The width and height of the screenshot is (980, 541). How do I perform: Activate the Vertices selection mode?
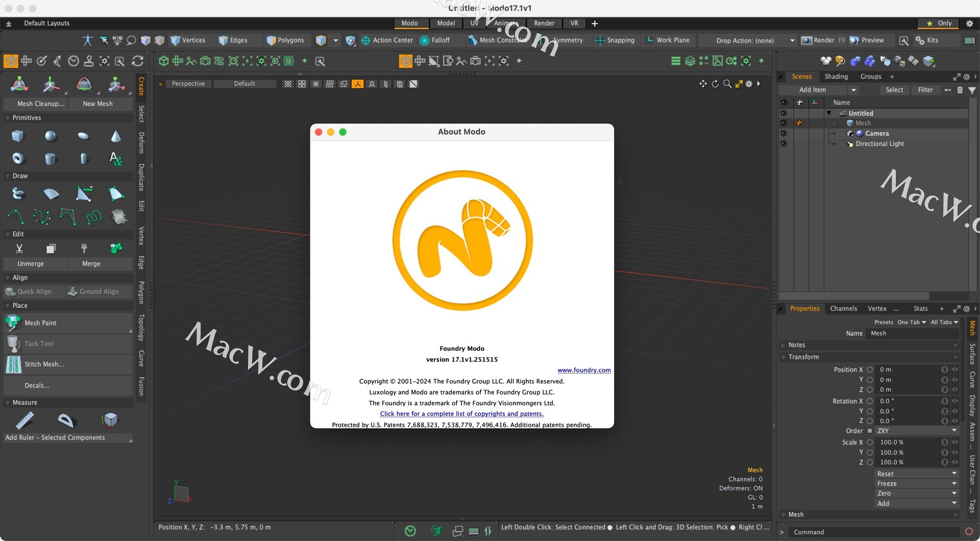pos(188,40)
